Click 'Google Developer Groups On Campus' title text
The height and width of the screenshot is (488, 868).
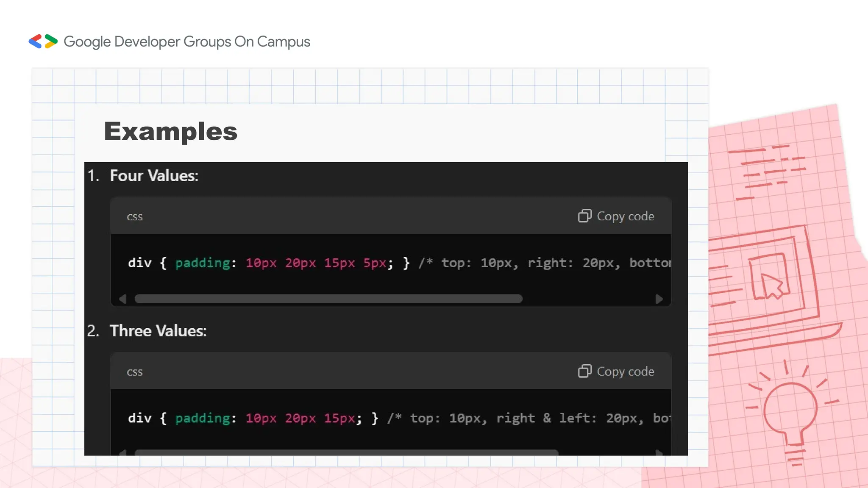[187, 42]
